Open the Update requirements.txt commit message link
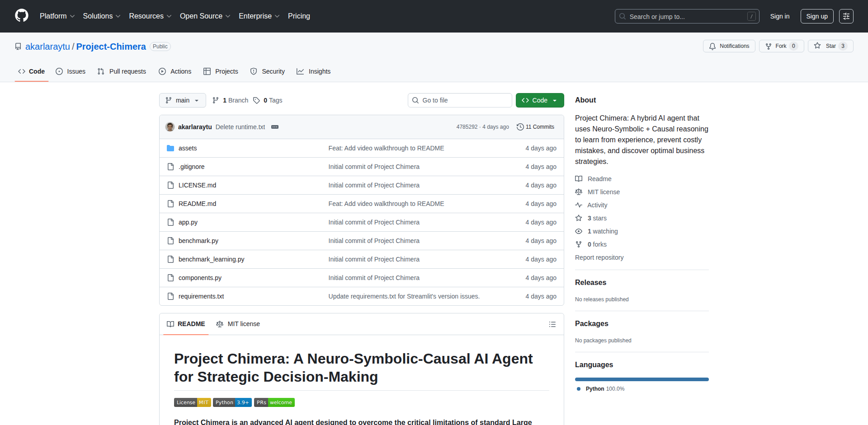 click(x=404, y=296)
